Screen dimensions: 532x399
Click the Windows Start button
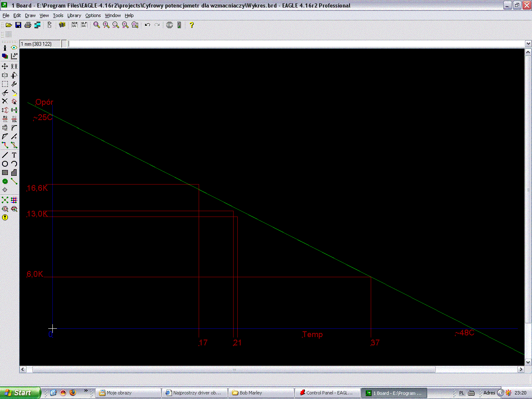(20, 393)
